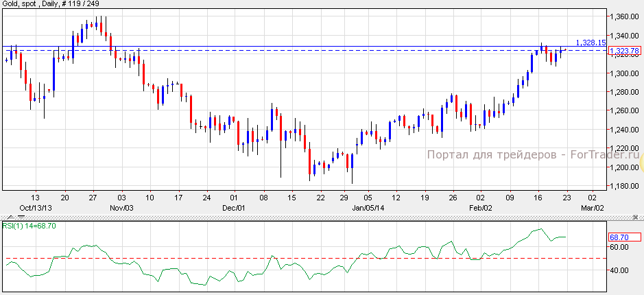
Task: Click the ForTrader.ru watermark text
Action: point(533,154)
